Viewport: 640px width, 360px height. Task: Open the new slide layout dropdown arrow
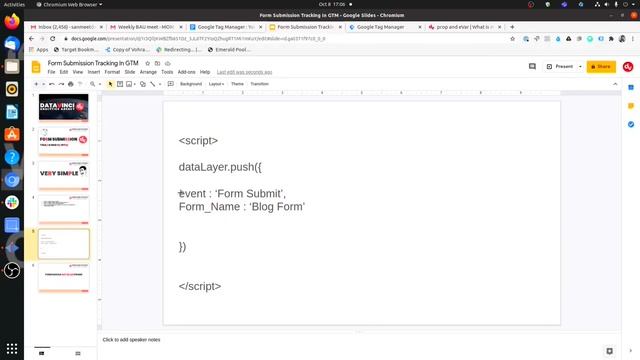point(43,84)
